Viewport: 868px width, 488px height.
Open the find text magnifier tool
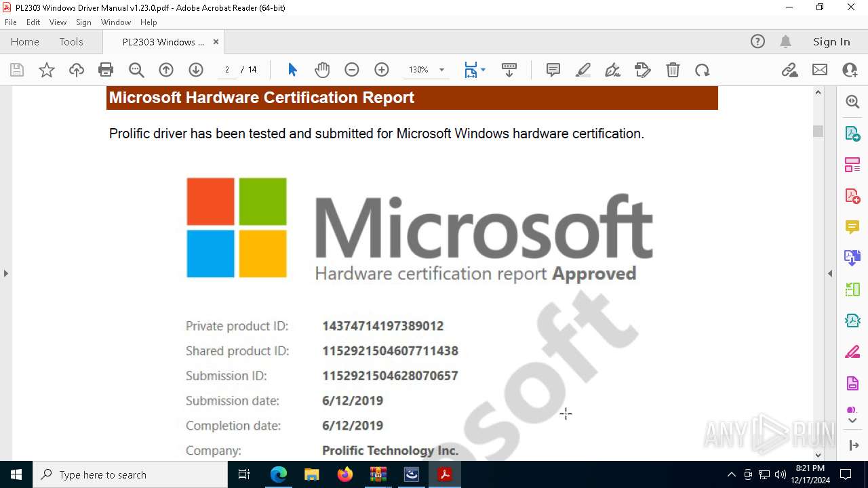[x=136, y=70]
